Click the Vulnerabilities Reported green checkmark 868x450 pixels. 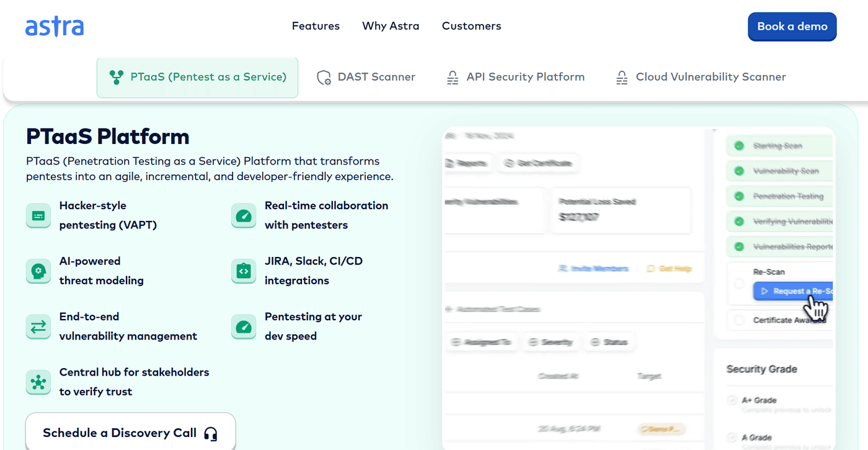[739, 246]
